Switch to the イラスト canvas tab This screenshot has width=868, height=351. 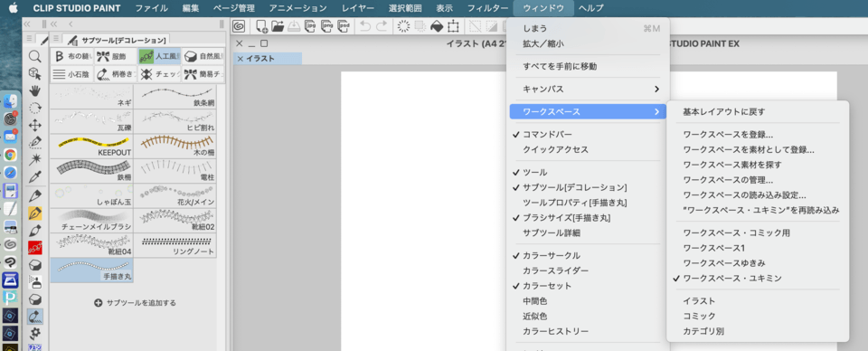pos(268,59)
